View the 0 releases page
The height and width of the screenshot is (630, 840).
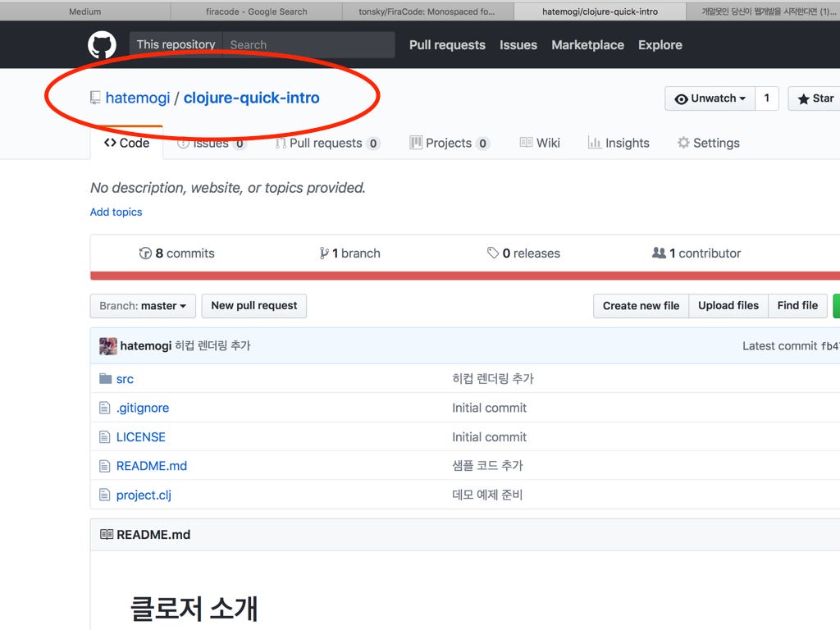click(x=523, y=253)
